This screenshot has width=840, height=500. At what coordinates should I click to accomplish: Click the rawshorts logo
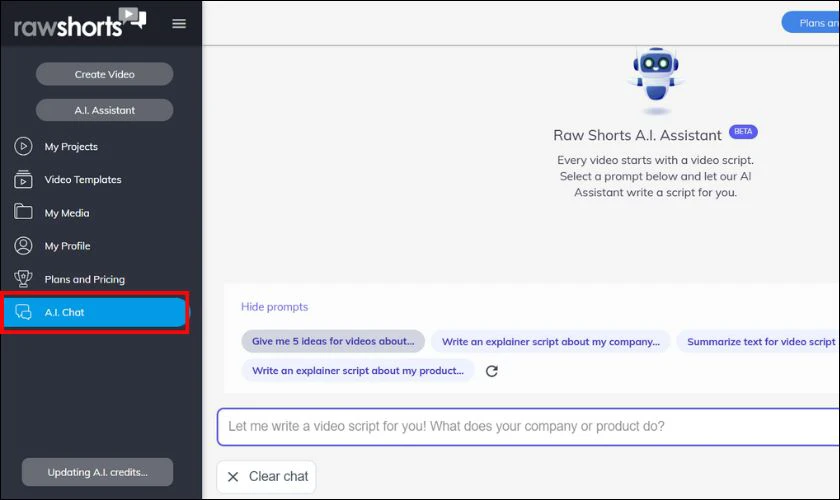pyautogui.click(x=80, y=23)
